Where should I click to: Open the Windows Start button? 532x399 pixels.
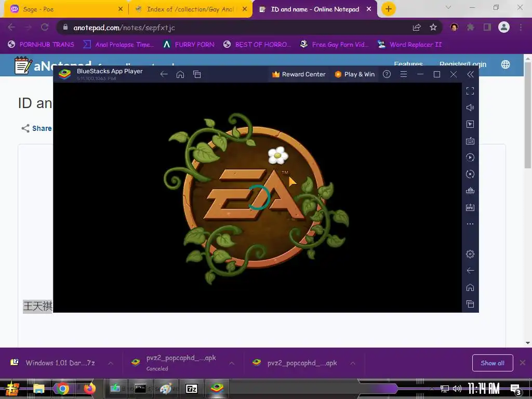coord(12,389)
